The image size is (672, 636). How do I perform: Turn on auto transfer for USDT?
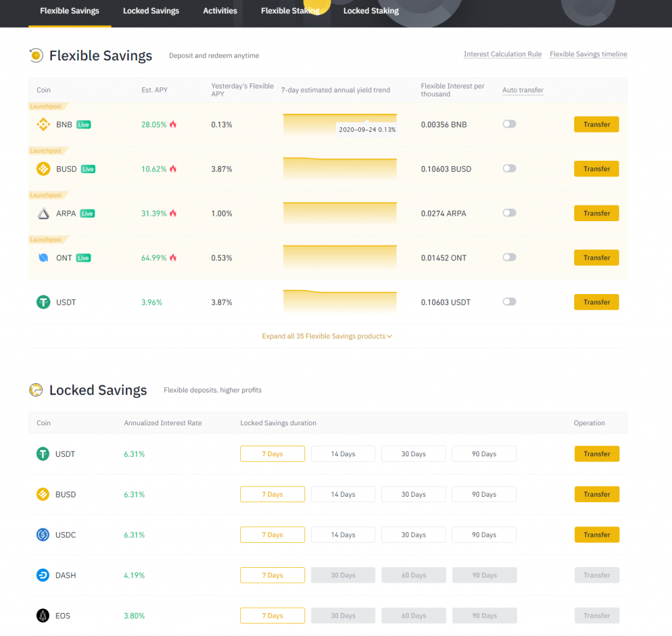click(509, 302)
